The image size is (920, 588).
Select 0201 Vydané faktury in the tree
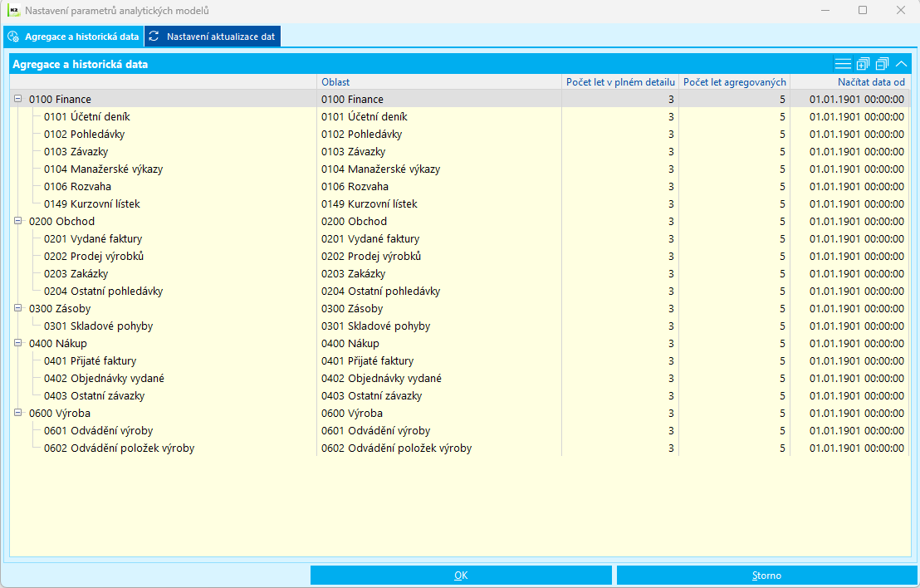pyautogui.click(x=93, y=239)
